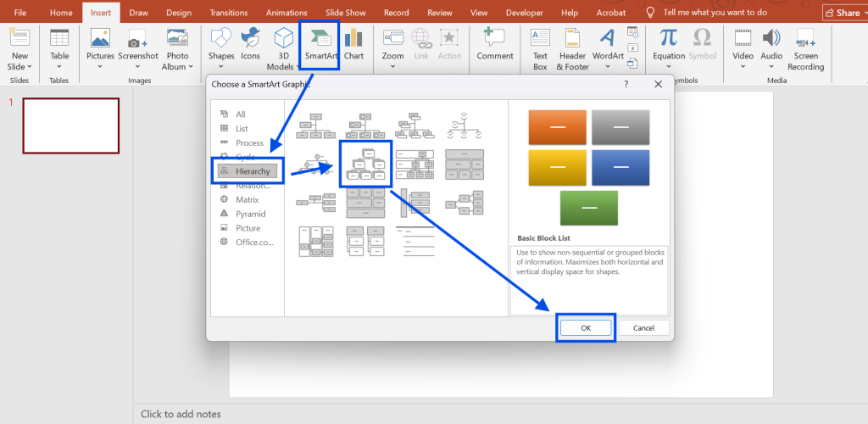This screenshot has width=868, height=424.
Task: Click the WordArt icon
Action: (607, 47)
